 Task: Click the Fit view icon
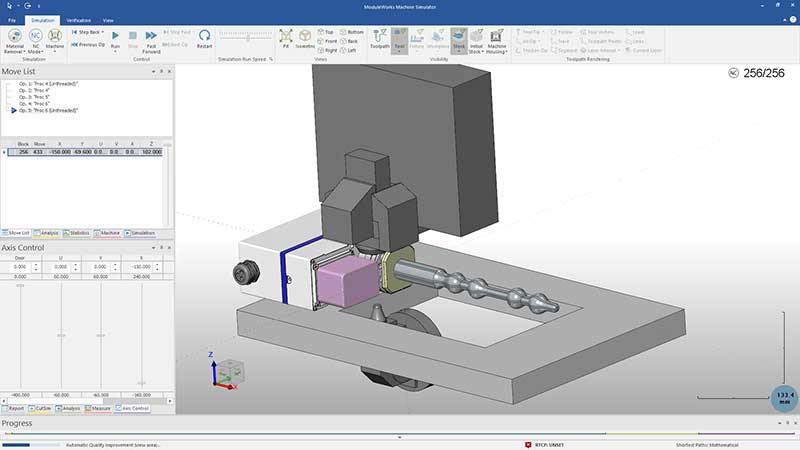[x=285, y=38]
